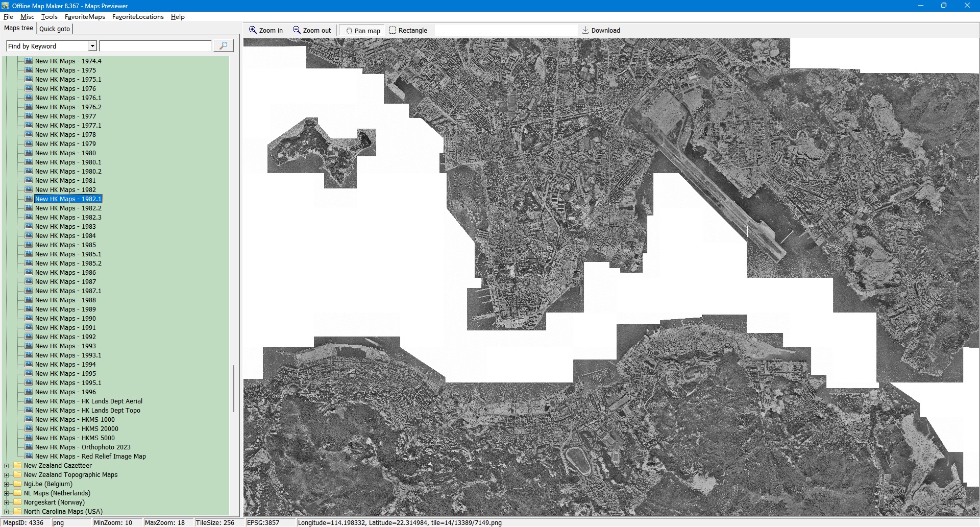Click the Download arrow icon
The width and height of the screenshot is (980, 527).
click(585, 30)
